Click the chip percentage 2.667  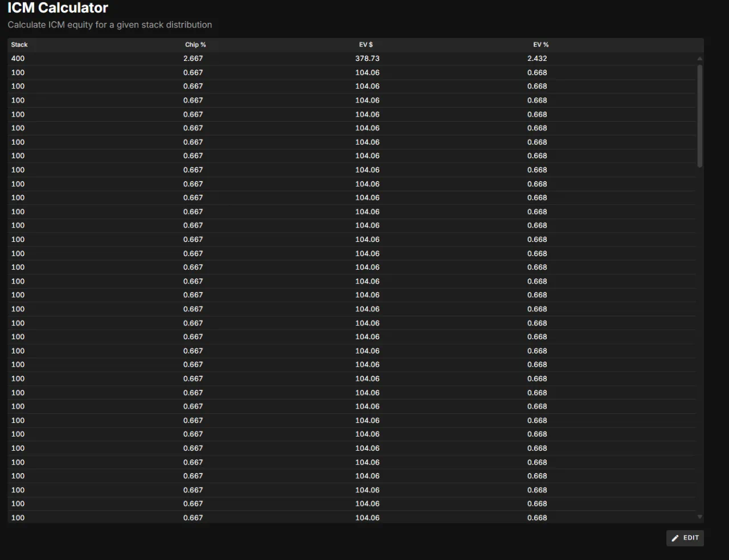[193, 59]
